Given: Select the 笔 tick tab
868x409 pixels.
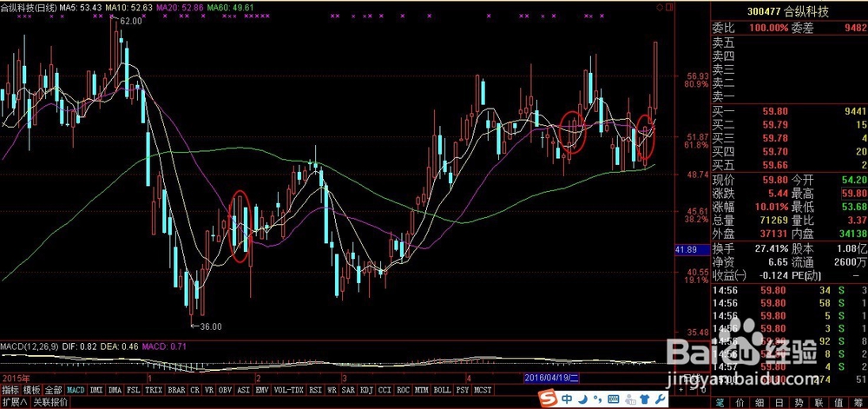Looking at the screenshot, I should (720, 403).
